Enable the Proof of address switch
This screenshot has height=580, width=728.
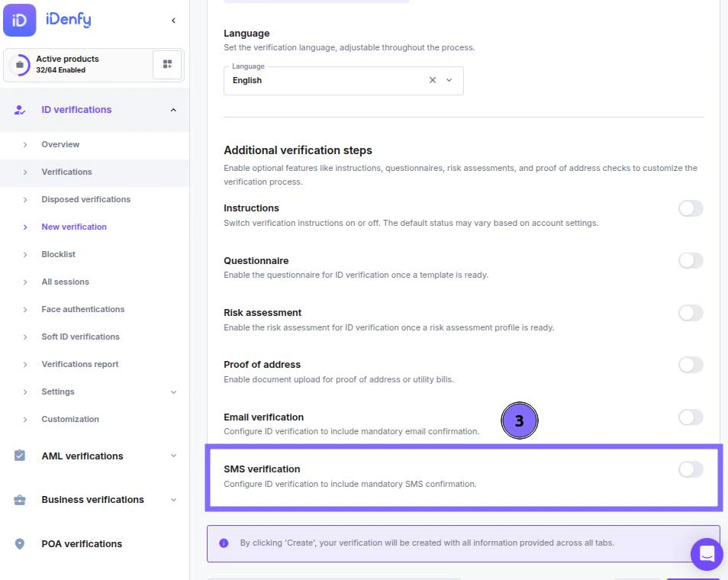click(691, 365)
